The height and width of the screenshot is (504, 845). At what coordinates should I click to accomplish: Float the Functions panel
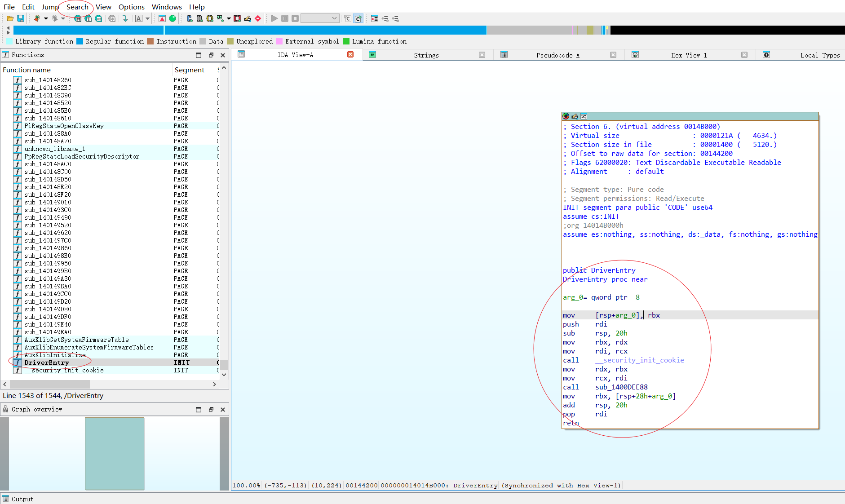[211, 55]
